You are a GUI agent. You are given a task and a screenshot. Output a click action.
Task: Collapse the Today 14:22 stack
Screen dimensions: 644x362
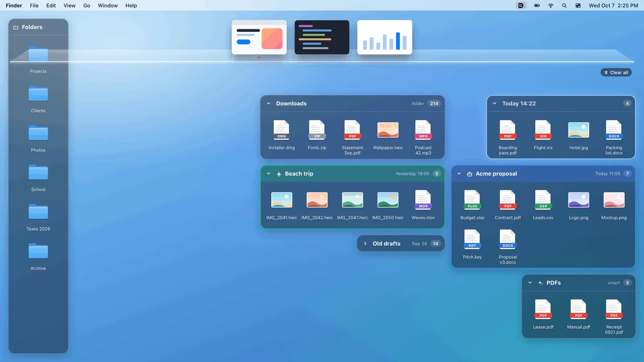(495, 103)
